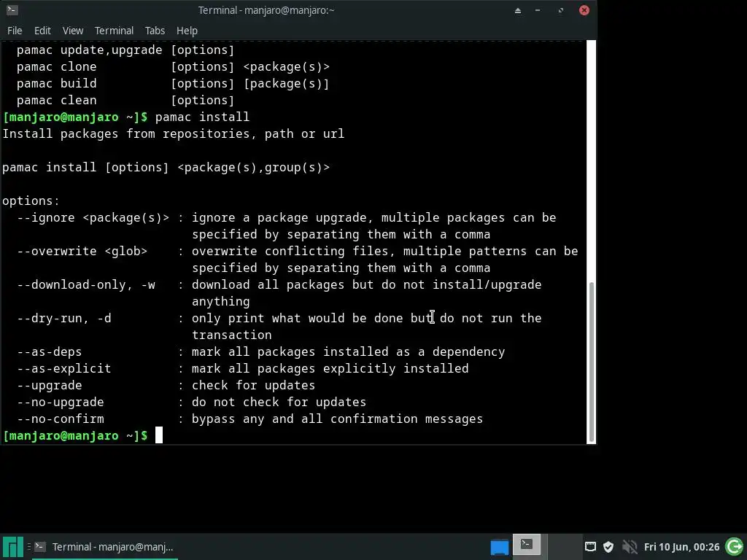Click the 'pamac build' usage line
Screen dimensions: 747x560
click(x=173, y=83)
